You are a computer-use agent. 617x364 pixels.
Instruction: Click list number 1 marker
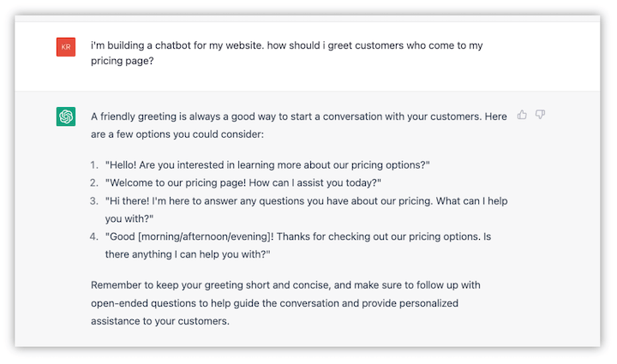(x=94, y=164)
